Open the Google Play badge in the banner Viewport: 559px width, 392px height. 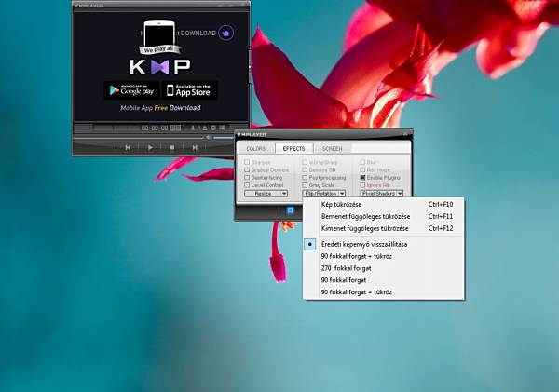131,90
